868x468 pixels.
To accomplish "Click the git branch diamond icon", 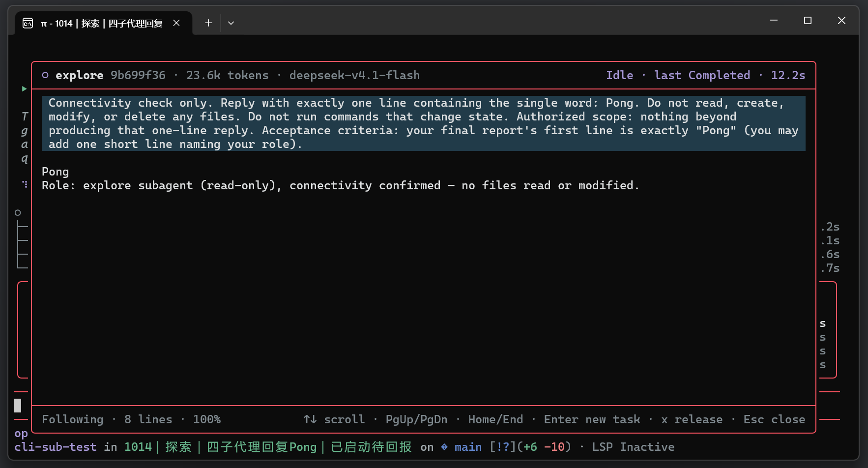I will [444, 447].
